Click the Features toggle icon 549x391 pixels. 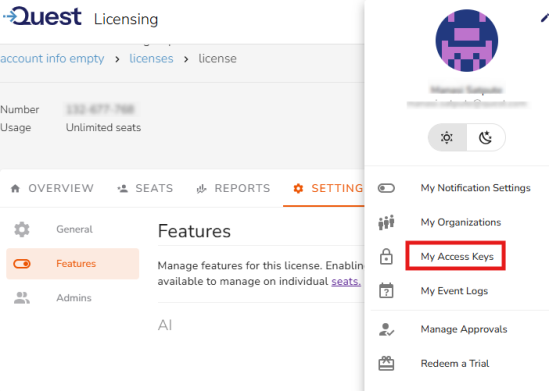(x=22, y=264)
